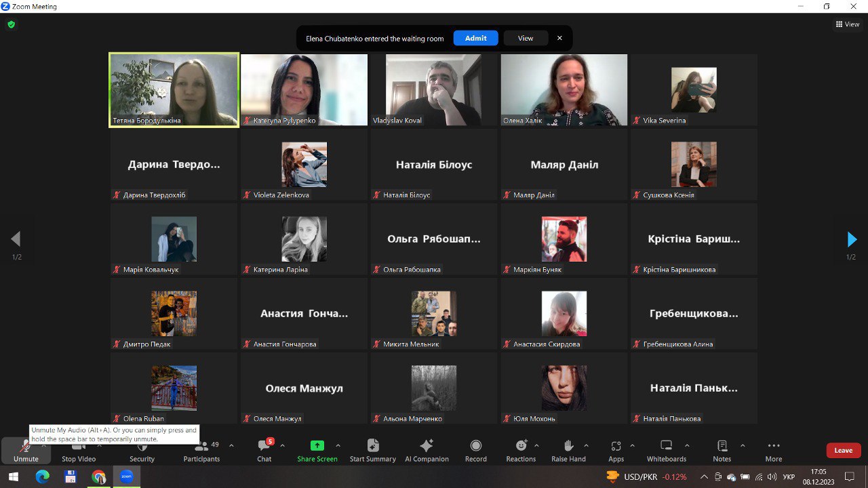Expand the arrow beside Participants

pos(231,445)
